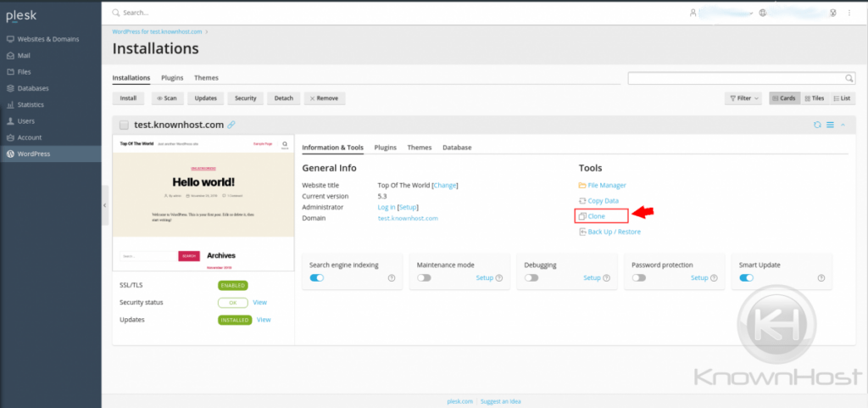
Task: Click the Install button
Action: click(x=129, y=98)
